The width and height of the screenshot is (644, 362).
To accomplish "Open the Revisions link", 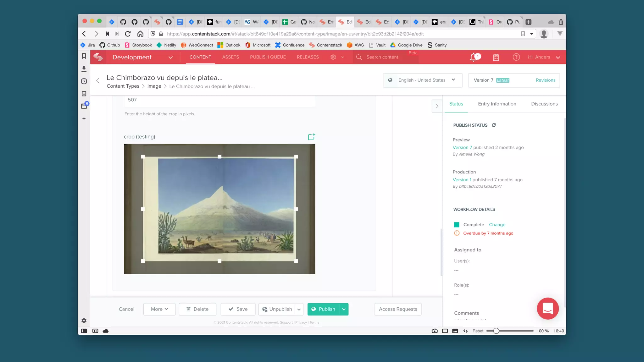I will [x=545, y=80].
